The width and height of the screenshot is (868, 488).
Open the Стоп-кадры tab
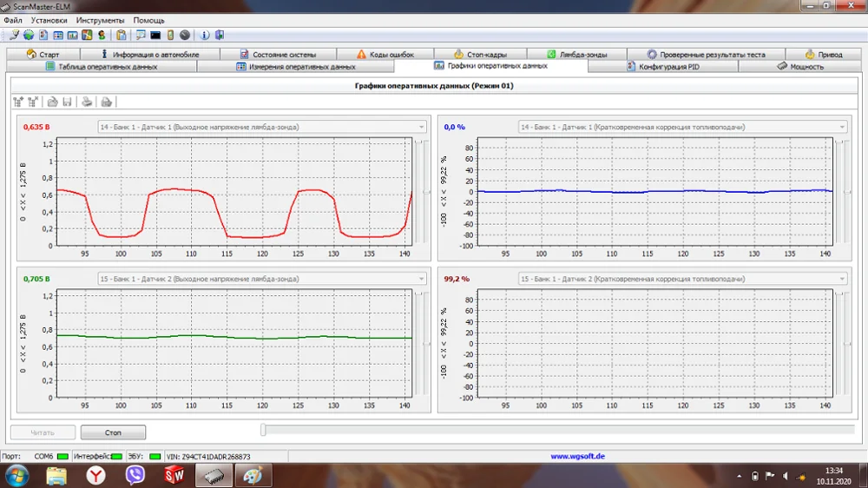coord(481,55)
